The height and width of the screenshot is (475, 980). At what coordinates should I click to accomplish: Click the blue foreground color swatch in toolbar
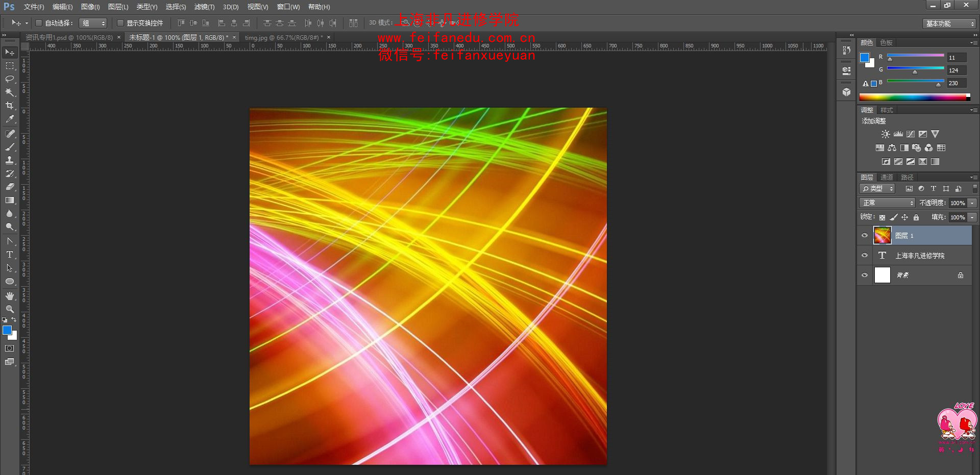[7, 331]
